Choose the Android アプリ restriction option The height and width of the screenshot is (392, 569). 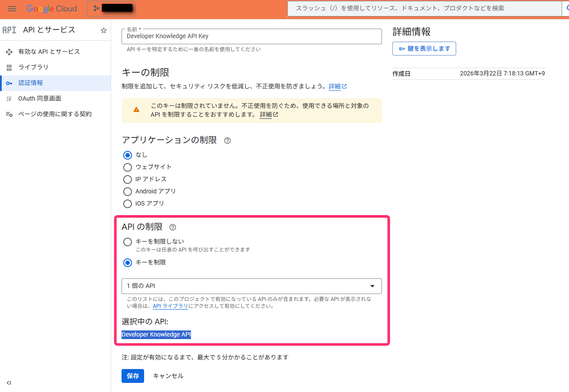[128, 192]
